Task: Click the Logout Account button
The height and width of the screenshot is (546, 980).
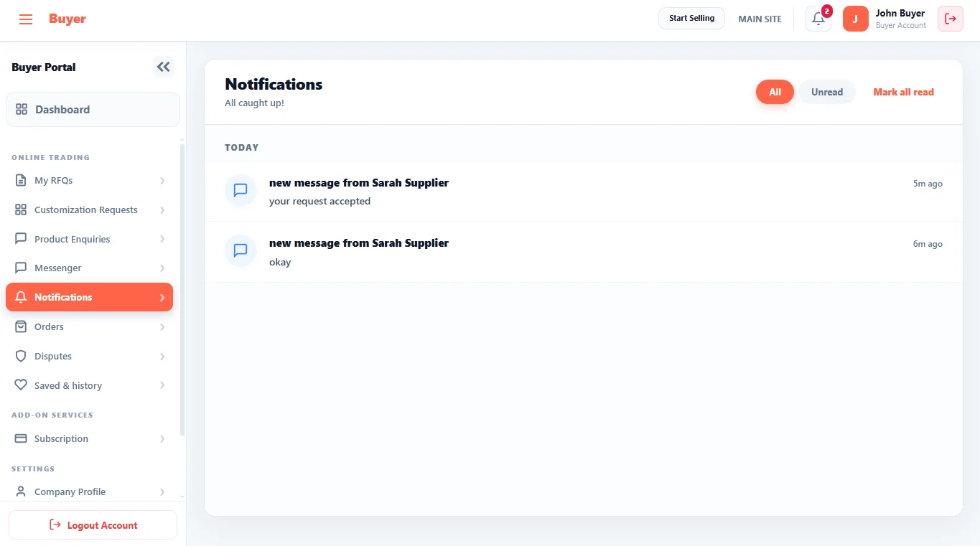Action: (x=93, y=525)
